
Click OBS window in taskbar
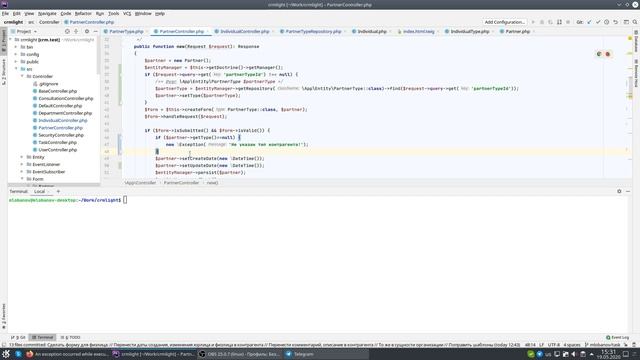pos(239,354)
